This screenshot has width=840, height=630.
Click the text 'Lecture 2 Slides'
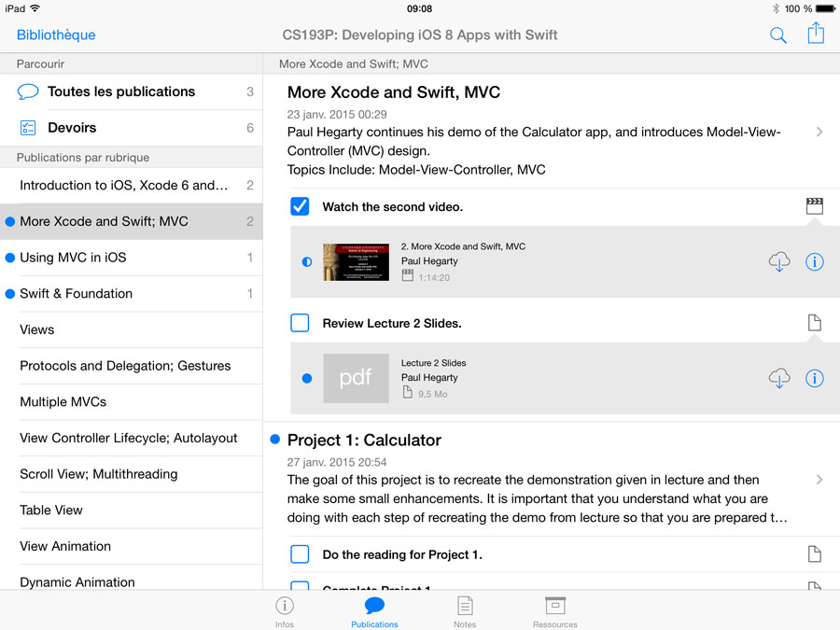[433, 363]
